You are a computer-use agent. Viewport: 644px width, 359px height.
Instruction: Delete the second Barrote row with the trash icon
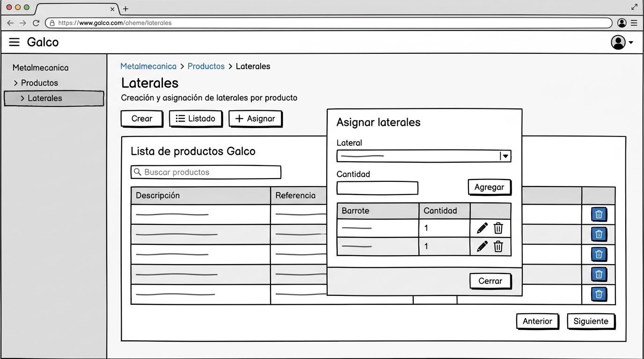point(498,246)
